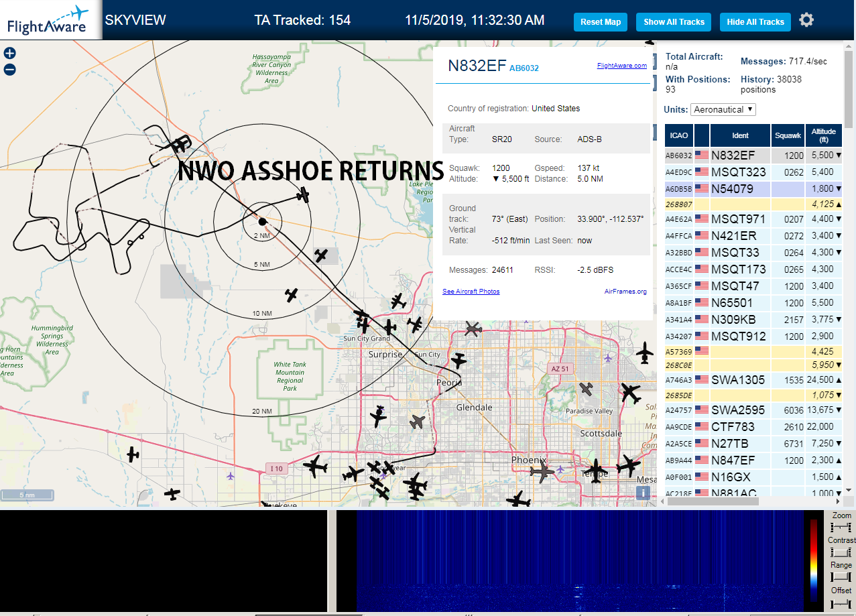Select the N309KB table row
Screen dimensions: 856x616
pyautogui.click(x=753, y=319)
